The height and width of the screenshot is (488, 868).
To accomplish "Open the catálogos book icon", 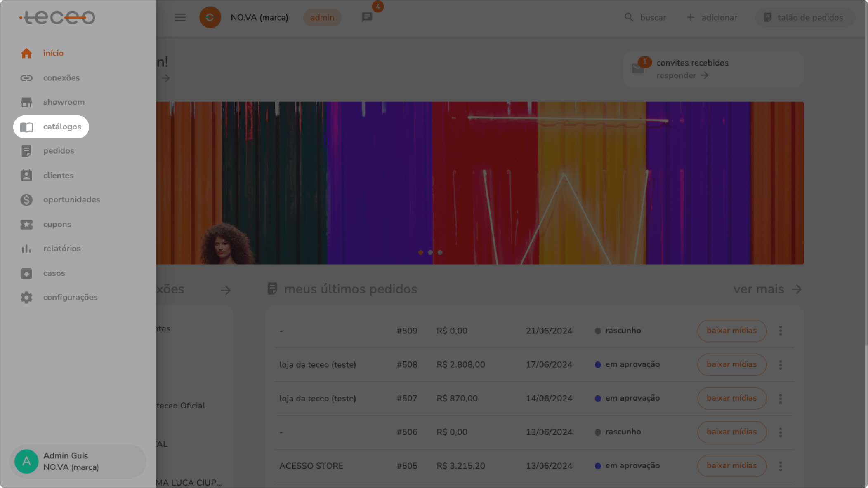I will click(26, 127).
